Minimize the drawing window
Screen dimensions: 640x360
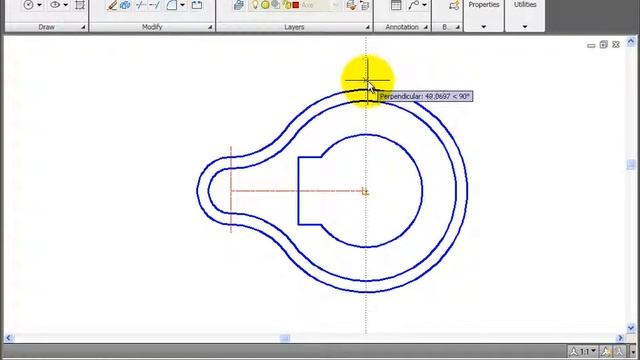[591, 45]
